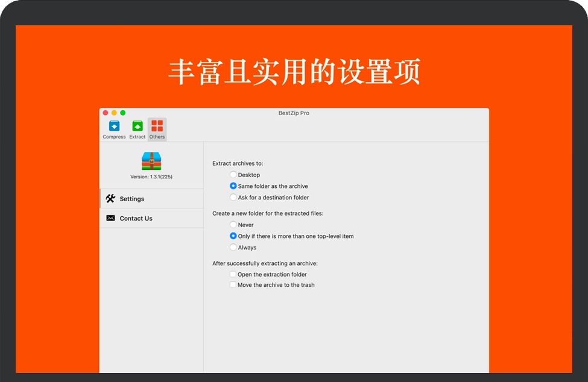The height and width of the screenshot is (382, 588).
Task: Switch to the Others toolbar tab
Action: pyautogui.click(x=157, y=130)
